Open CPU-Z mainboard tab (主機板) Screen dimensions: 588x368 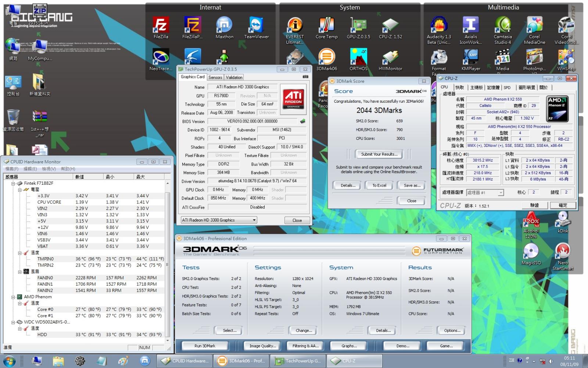[x=476, y=88]
